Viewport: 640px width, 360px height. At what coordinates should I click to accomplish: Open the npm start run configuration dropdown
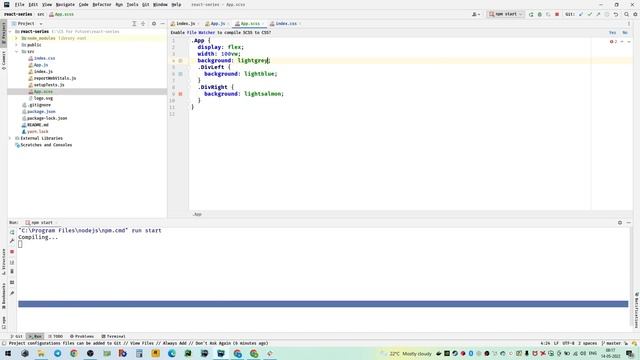click(x=505, y=14)
